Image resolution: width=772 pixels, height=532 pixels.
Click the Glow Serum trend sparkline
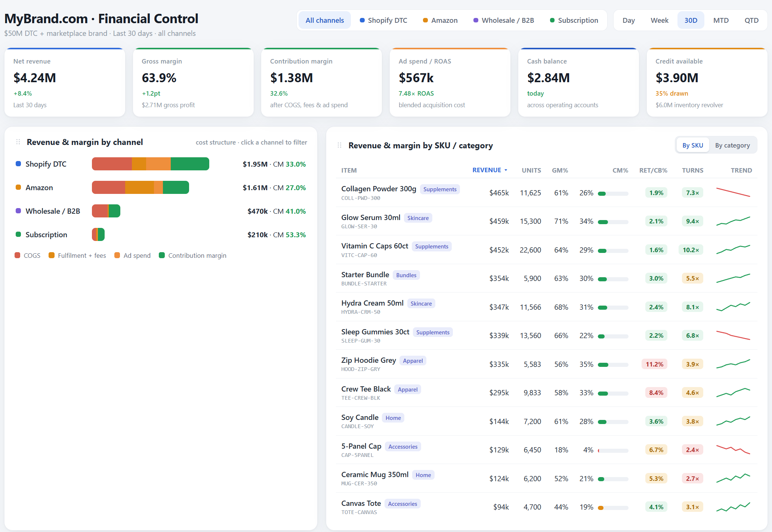click(x=733, y=221)
